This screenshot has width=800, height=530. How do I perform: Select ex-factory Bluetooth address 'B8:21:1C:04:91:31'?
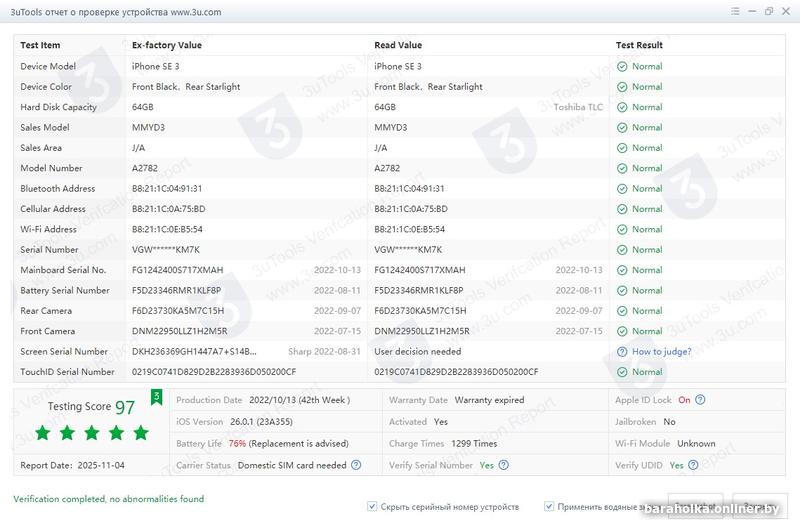tap(167, 189)
